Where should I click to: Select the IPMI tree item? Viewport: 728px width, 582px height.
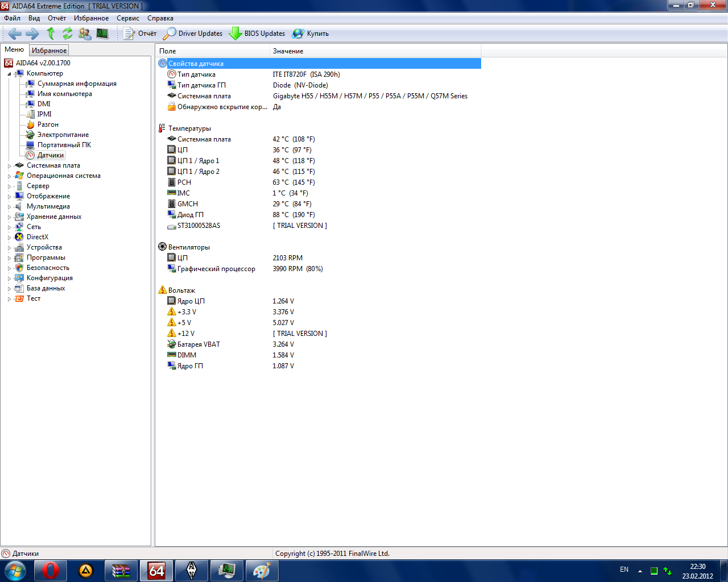[39, 114]
